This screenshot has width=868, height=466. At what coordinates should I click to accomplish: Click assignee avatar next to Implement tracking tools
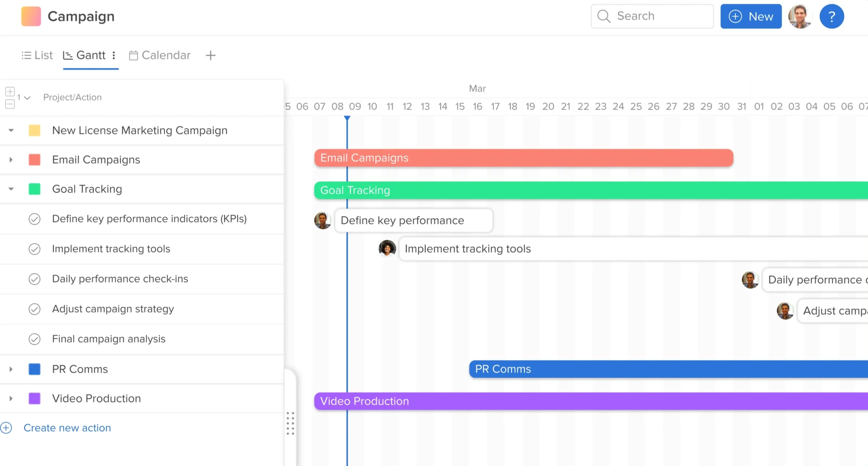click(x=387, y=248)
